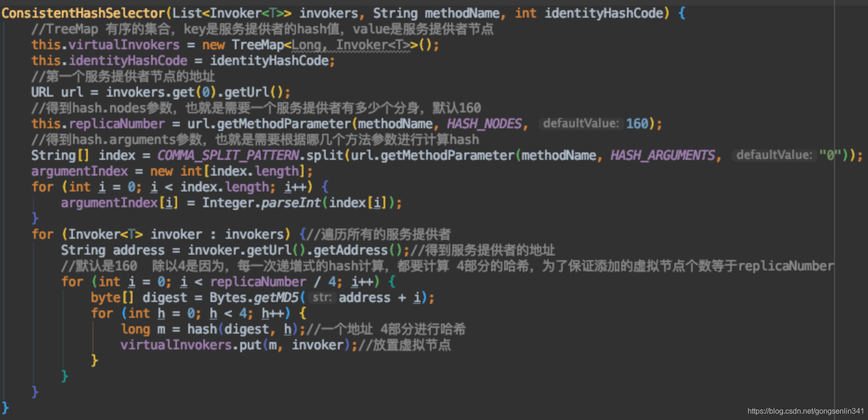The width and height of the screenshot is (868, 420).
Task: Click the ConsistentHashSelector constructor name
Action: point(84,13)
